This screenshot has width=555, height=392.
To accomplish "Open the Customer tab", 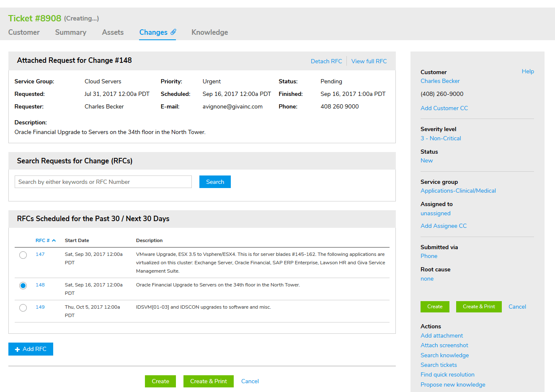I will pyautogui.click(x=24, y=32).
